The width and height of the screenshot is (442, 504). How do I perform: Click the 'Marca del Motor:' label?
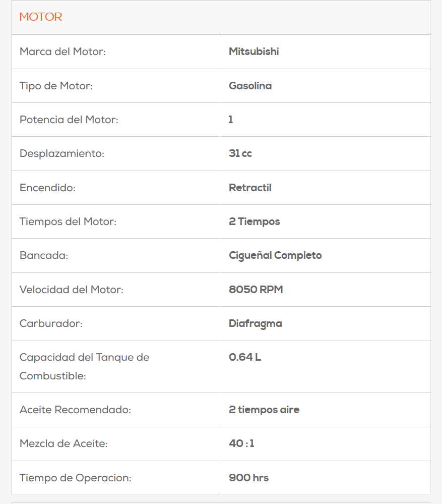click(62, 51)
